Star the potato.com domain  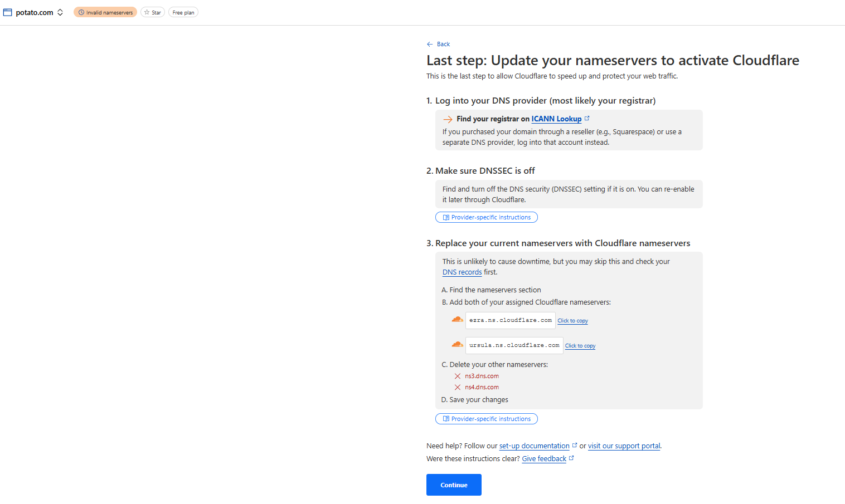[x=153, y=12]
